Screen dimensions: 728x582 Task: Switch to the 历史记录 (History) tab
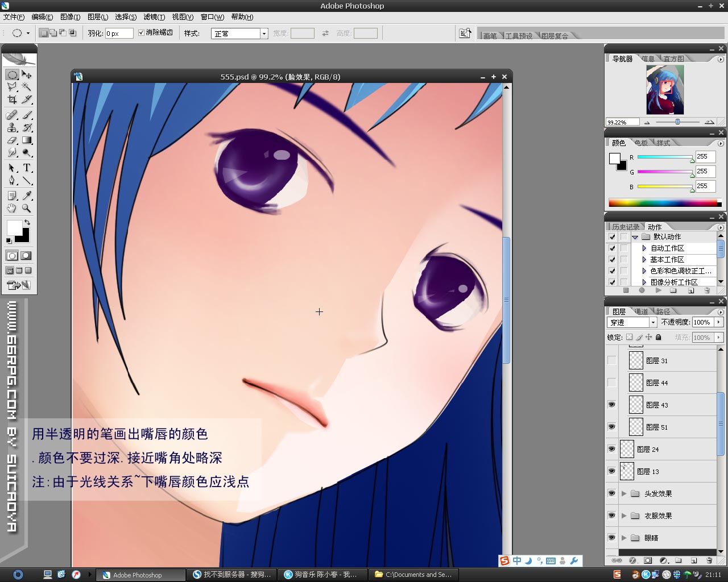pyautogui.click(x=626, y=227)
